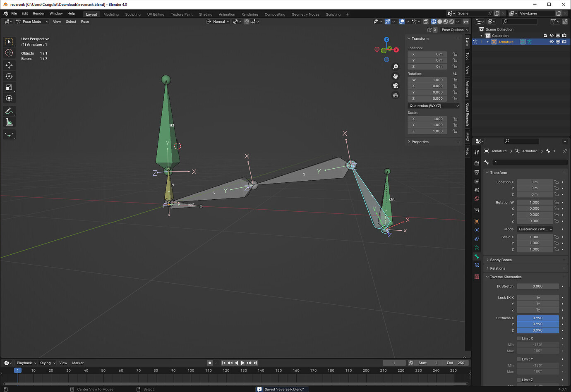Click the new collection icon in outliner
The width and height of the screenshot is (571, 392).
click(x=565, y=22)
